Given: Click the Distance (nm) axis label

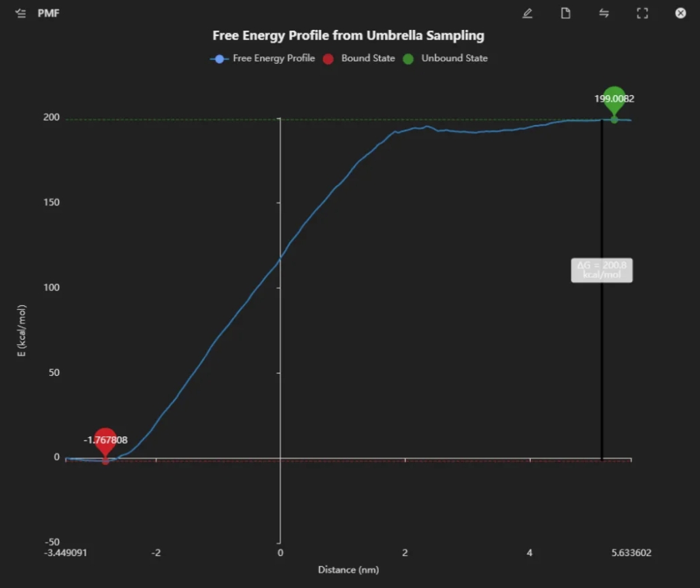Looking at the screenshot, I should (x=348, y=570).
